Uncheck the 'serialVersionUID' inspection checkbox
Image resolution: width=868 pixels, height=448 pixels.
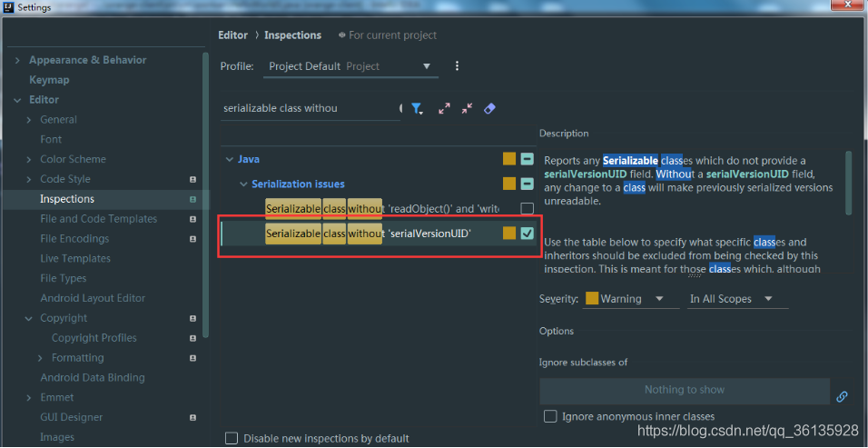point(527,234)
